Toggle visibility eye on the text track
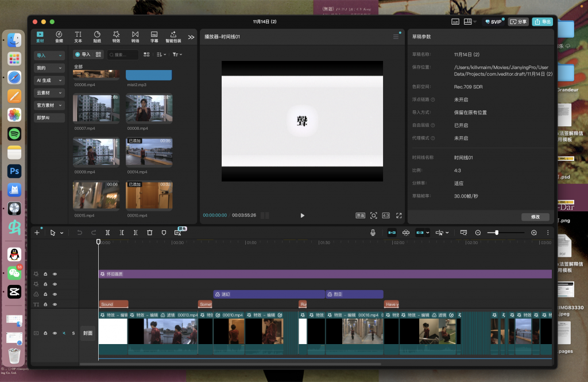 pos(55,304)
